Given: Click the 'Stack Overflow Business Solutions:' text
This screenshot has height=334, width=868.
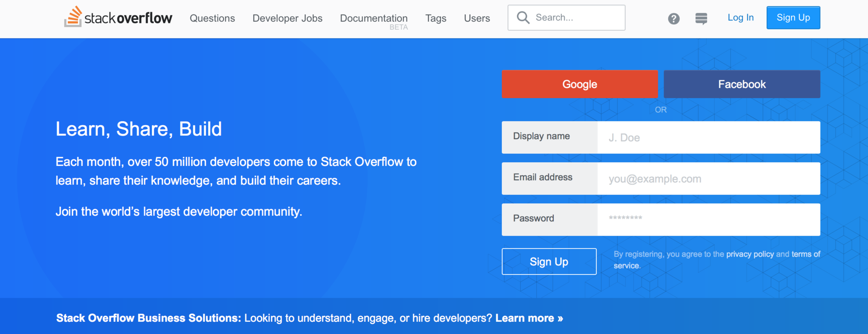Looking at the screenshot, I should pyautogui.click(x=149, y=318).
